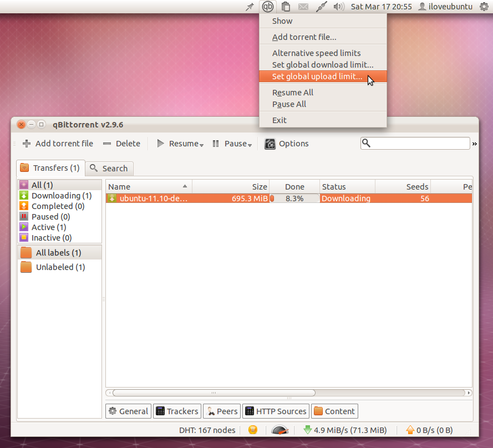
Task: Select Unlabeled (1) folder
Action: [x=60, y=267]
